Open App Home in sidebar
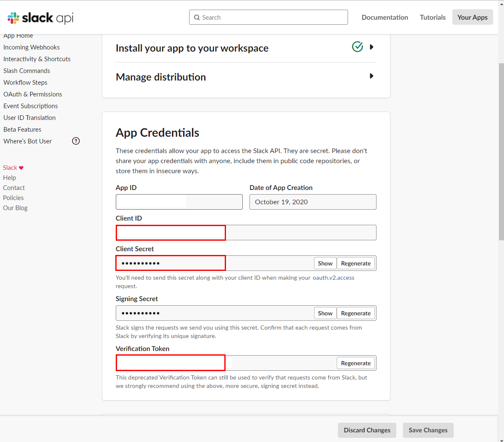The height and width of the screenshot is (442, 504). click(x=18, y=36)
